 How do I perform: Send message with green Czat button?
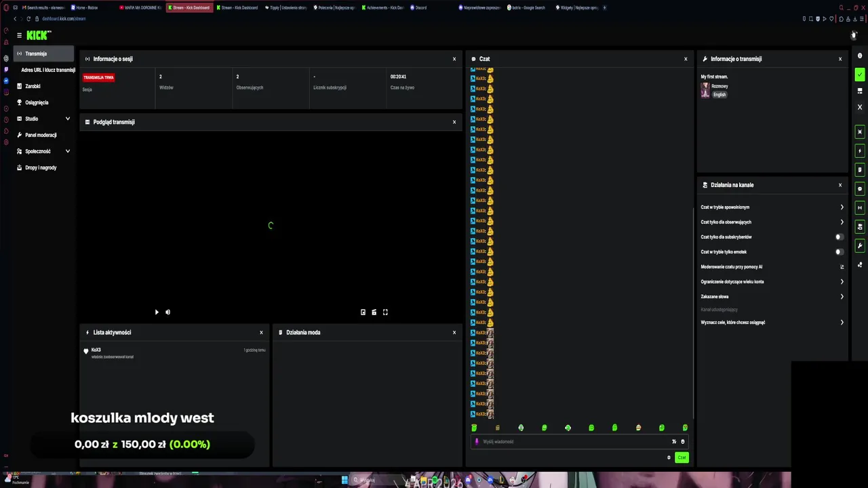tap(682, 457)
